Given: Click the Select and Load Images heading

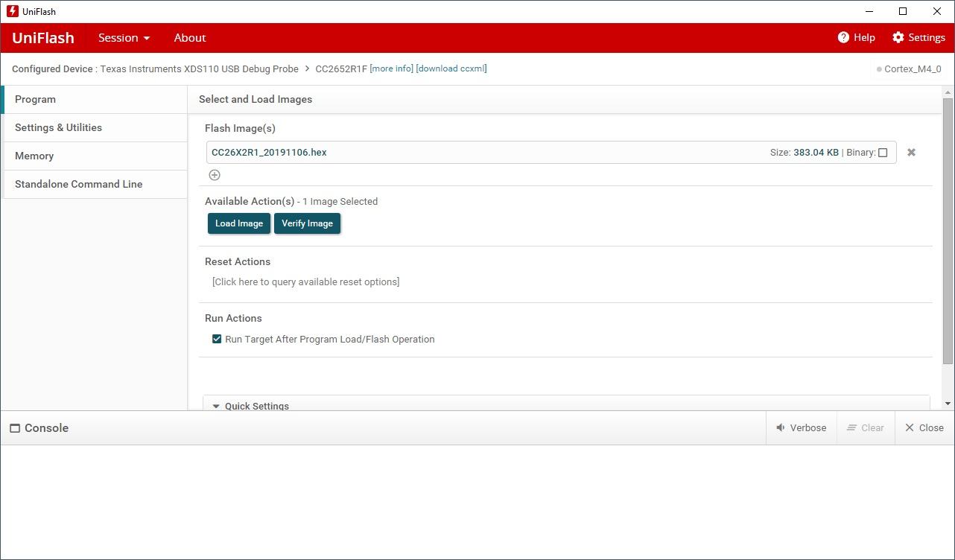Looking at the screenshot, I should 256,100.
